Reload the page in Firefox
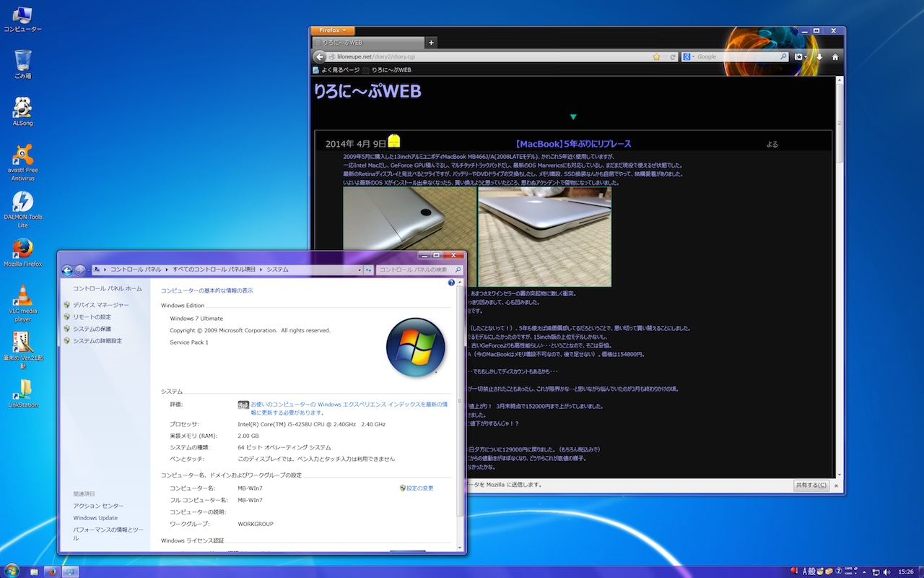This screenshot has height=578, width=924. coord(673,56)
